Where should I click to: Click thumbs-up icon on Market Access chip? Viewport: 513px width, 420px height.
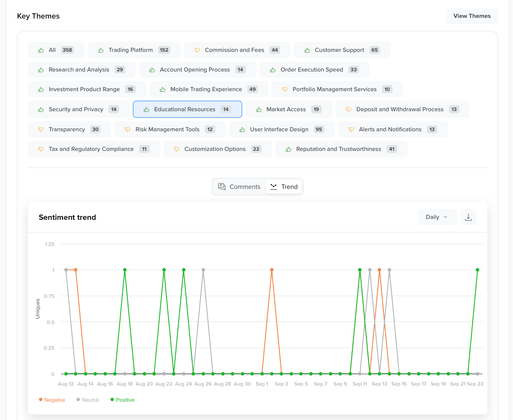[x=259, y=109]
